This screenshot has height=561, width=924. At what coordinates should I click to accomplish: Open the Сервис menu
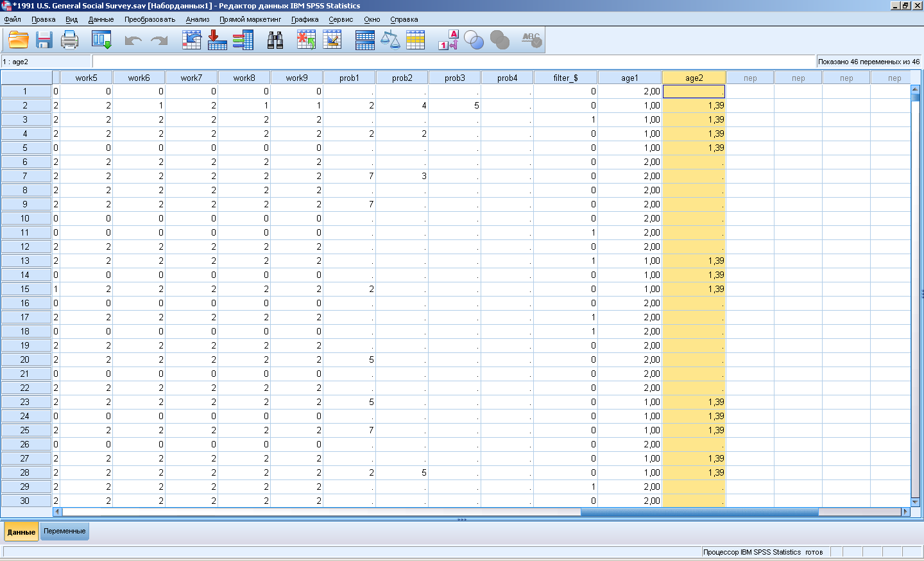tap(341, 19)
